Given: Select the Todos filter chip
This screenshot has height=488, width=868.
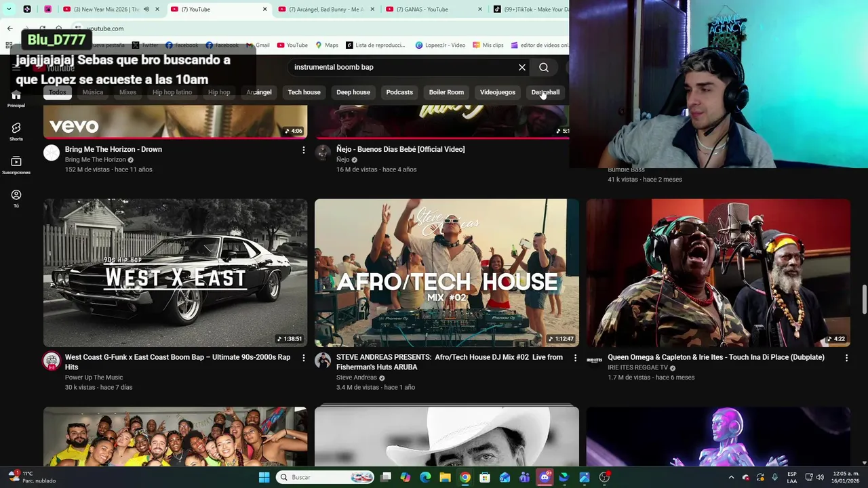Looking at the screenshot, I should 58,92.
